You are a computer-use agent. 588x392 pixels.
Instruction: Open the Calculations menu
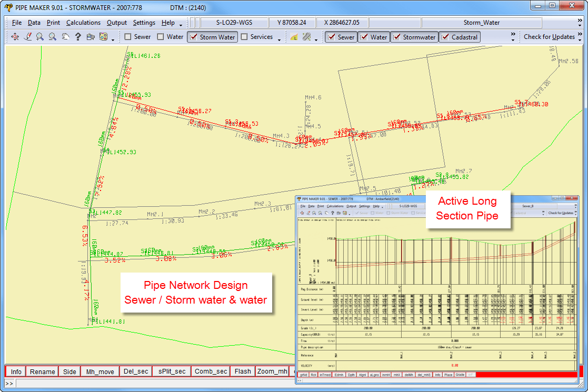(83, 23)
